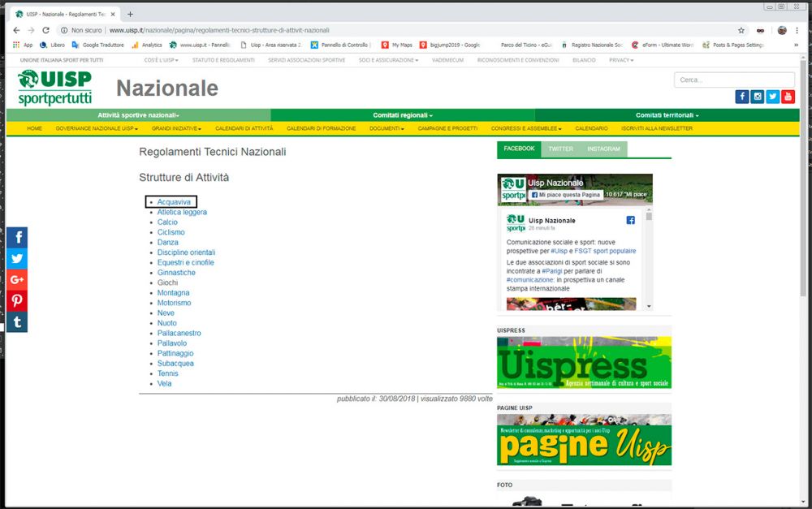Expand the Comitati territoriali dropdown

pos(667,115)
